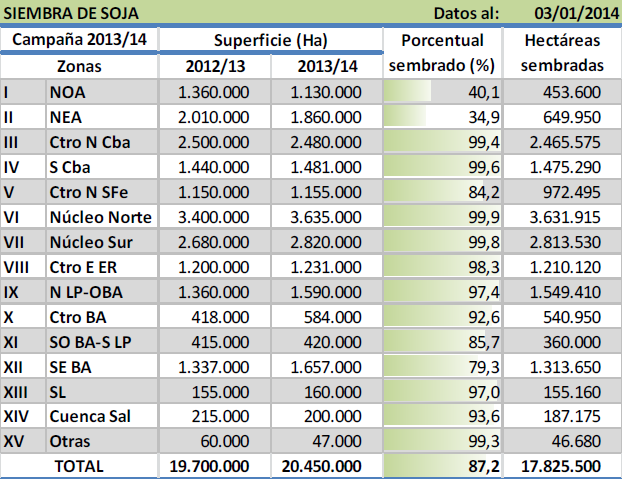622x479 pixels.
Task: Click the SIEMBRA DE SOJA title cell
Action: 70,14
